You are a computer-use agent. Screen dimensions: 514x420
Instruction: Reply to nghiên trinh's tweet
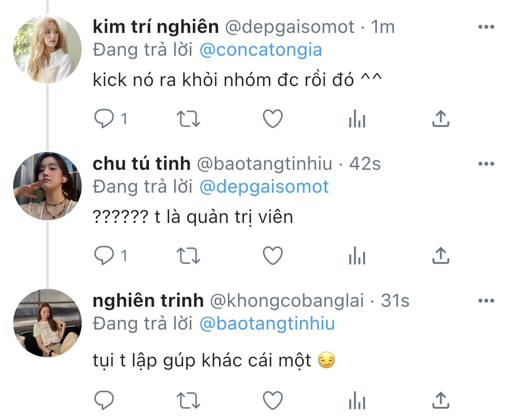[x=105, y=400]
